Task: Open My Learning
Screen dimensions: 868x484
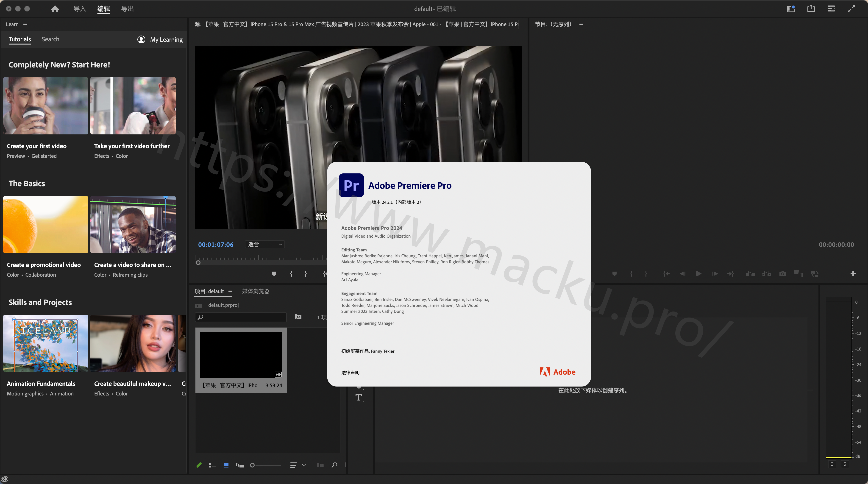Action: 160,39
